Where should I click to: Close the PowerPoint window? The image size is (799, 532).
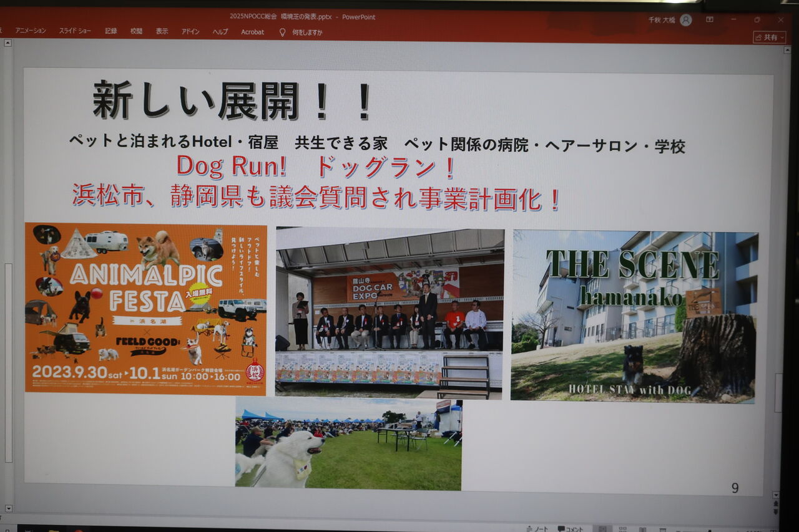coord(780,19)
